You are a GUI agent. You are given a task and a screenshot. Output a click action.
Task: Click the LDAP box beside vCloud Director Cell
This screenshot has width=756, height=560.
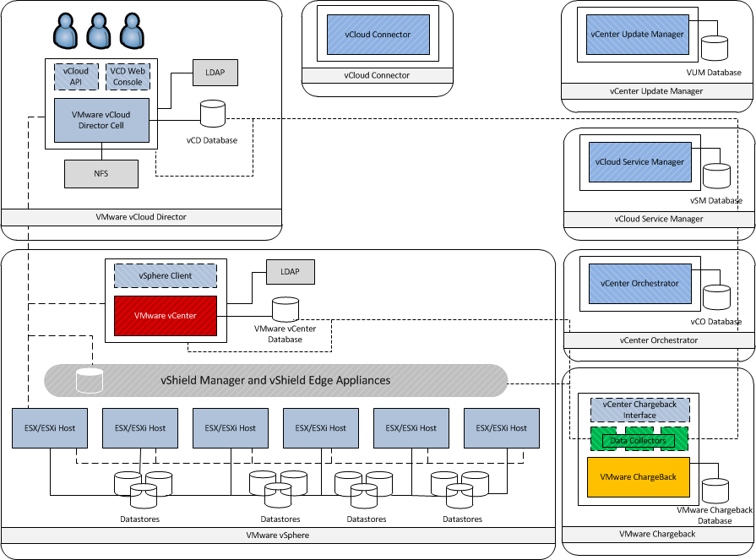[215, 73]
